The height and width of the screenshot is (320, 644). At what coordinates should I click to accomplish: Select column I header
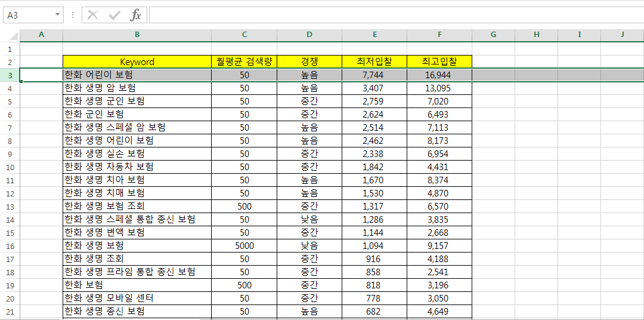580,35
